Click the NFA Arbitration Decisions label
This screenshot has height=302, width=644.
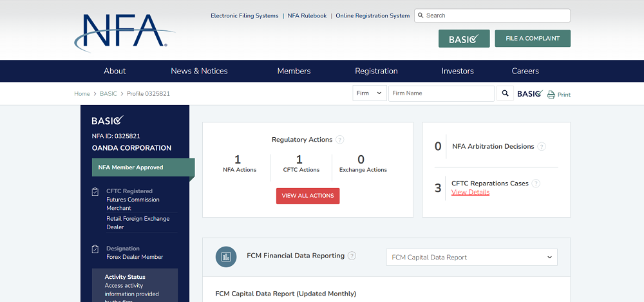493,146
